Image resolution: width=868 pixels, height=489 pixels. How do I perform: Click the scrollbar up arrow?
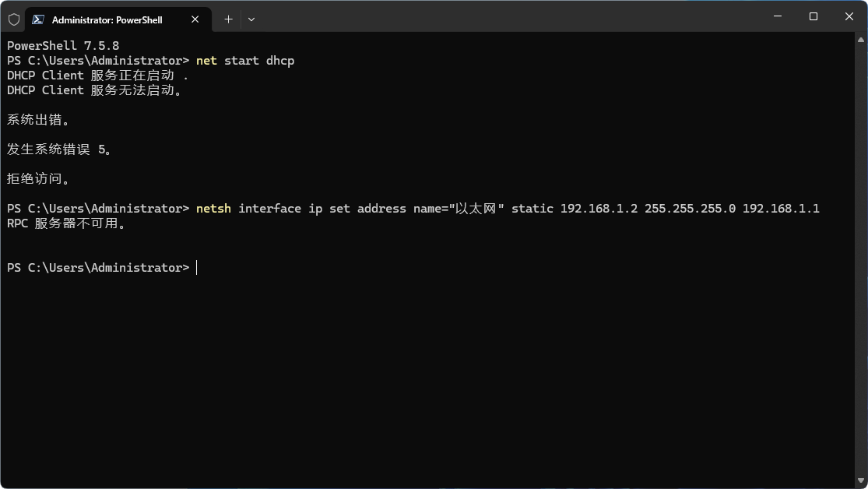861,40
